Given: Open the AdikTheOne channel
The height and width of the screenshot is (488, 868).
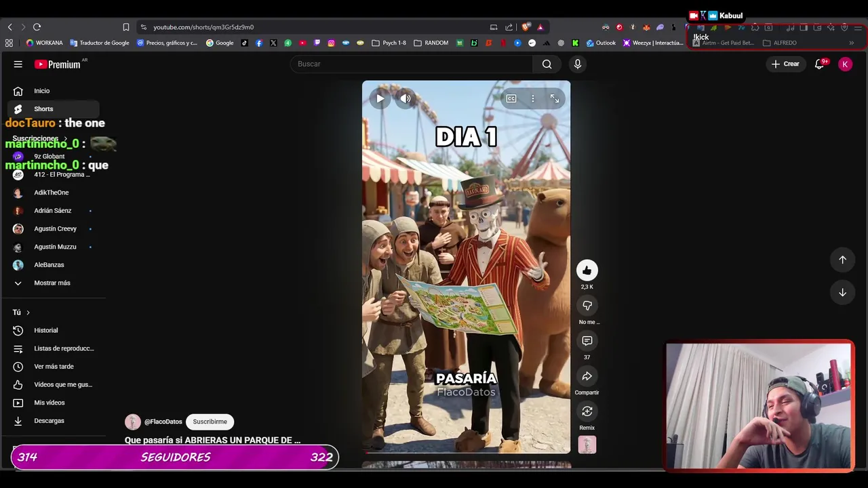Looking at the screenshot, I should point(53,192).
